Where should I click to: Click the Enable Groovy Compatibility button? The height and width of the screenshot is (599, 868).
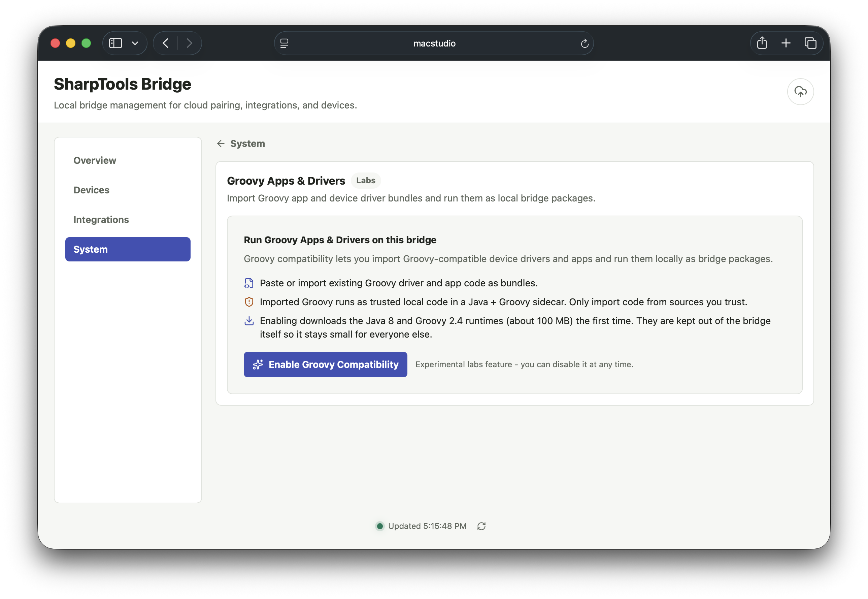click(x=325, y=365)
